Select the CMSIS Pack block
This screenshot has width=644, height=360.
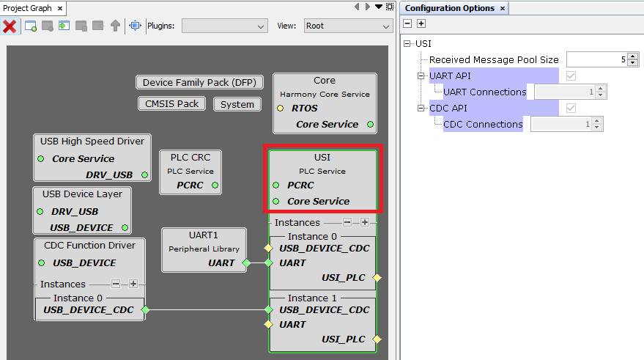point(171,103)
